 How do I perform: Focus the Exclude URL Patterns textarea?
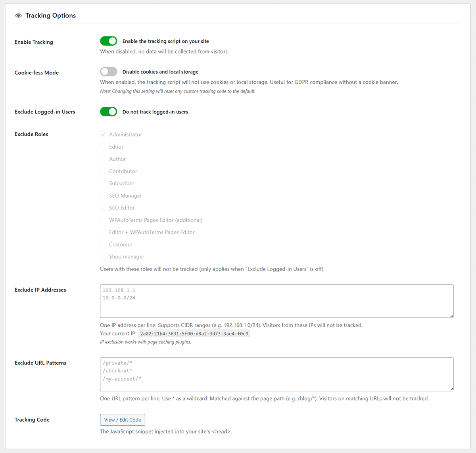coord(277,374)
